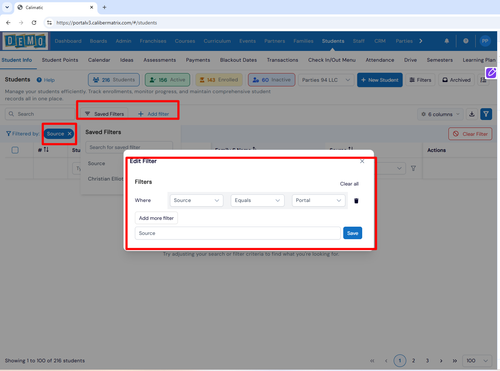Click Clear all in Filters

click(x=349, y=184)
